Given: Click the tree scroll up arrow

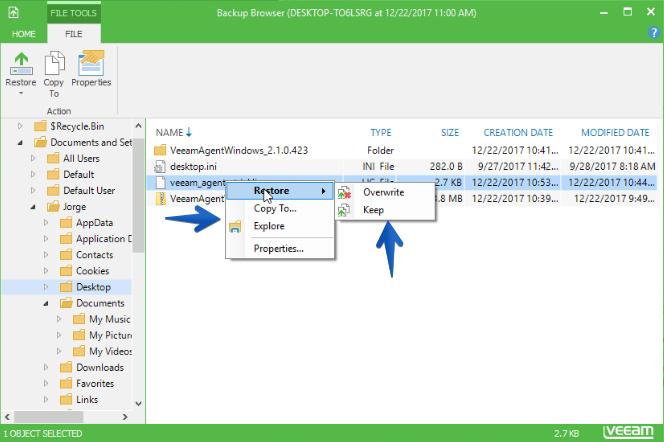Looking at the screenshot, I should (x=138, y=126).
